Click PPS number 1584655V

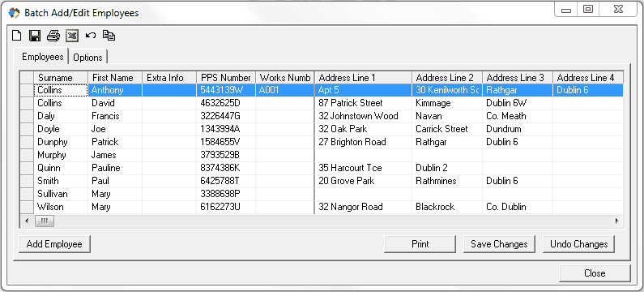pos(226,142)
